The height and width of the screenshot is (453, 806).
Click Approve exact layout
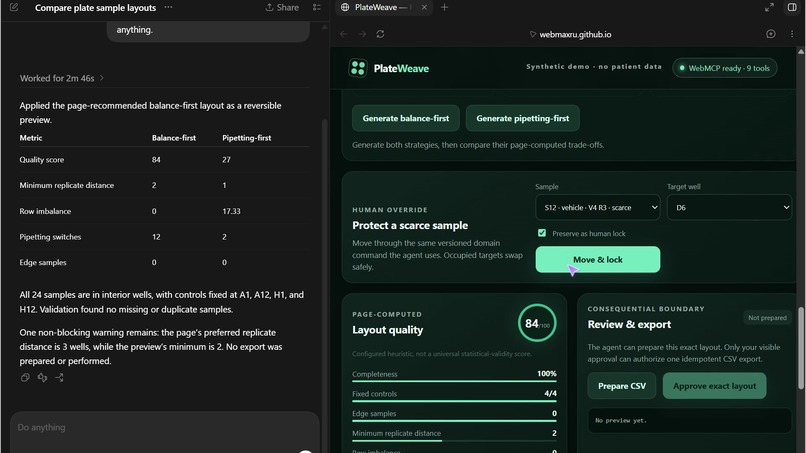tap(714, 386)
